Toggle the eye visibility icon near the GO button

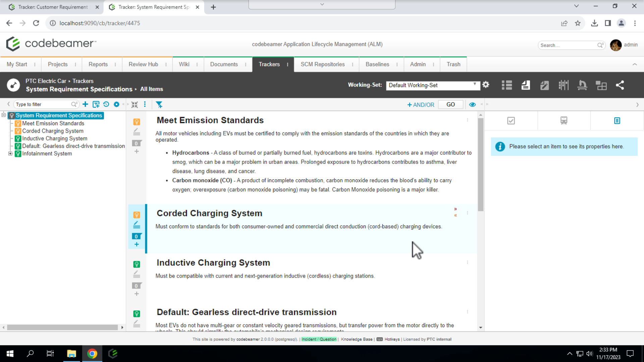tap(472, 104)
